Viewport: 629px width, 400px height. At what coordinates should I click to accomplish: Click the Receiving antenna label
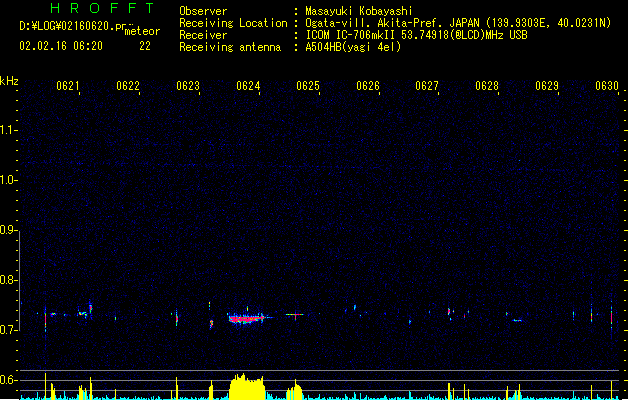pyautogui.click(x=230, y=47)
